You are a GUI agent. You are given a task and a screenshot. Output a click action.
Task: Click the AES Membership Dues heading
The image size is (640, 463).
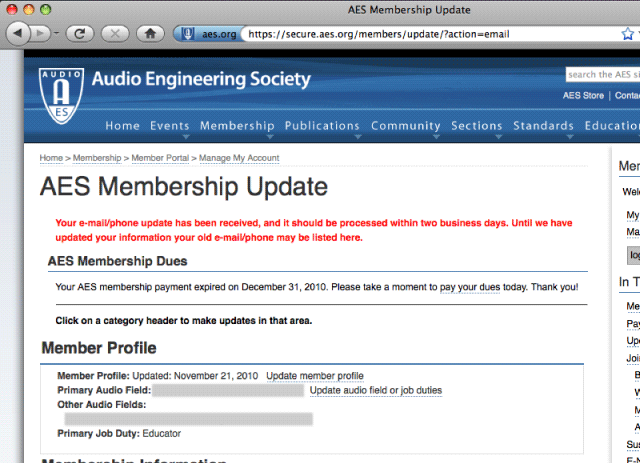pyautogui.click(x=118, y=261)
